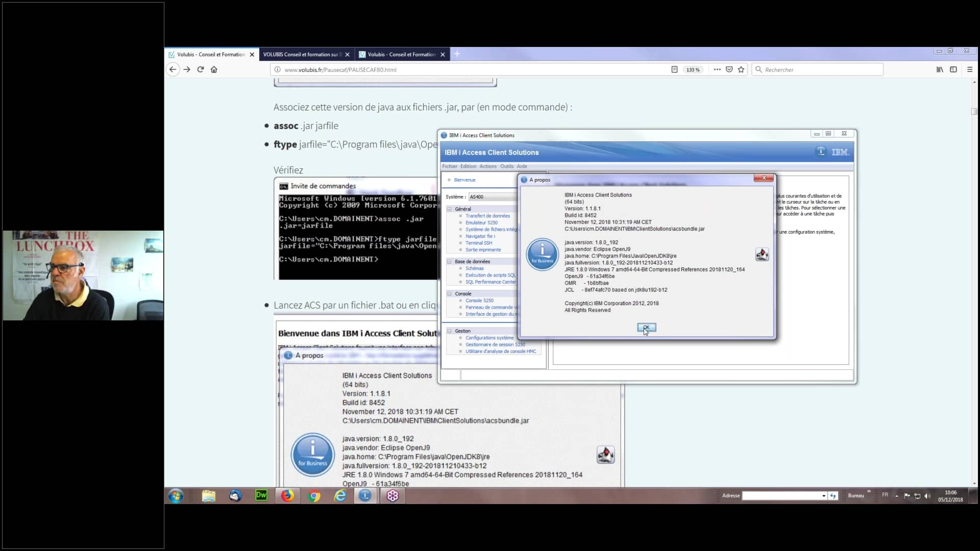Viewport: 980px width, 551px height.
Task: Open Schémas under Base de données
Action: [474, 268]
